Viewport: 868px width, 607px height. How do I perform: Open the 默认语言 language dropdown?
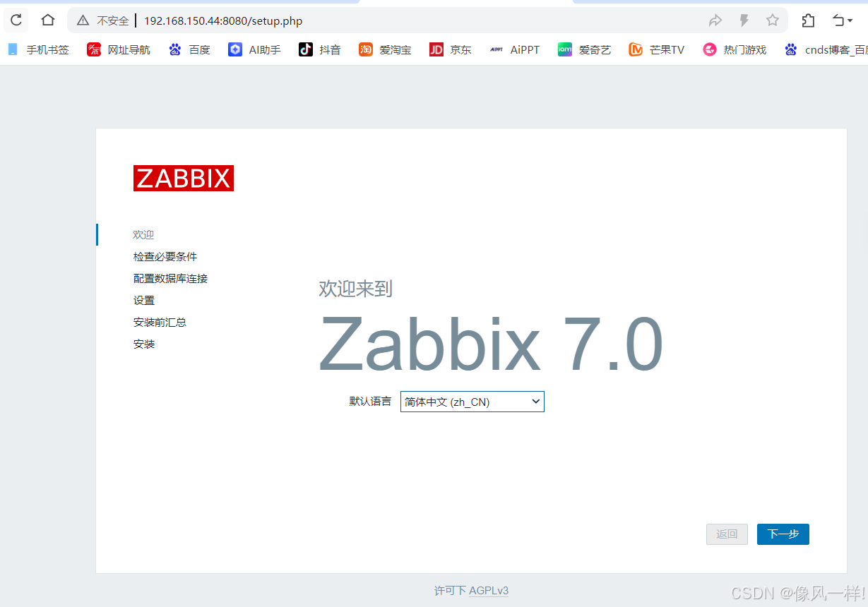(472, 402)
